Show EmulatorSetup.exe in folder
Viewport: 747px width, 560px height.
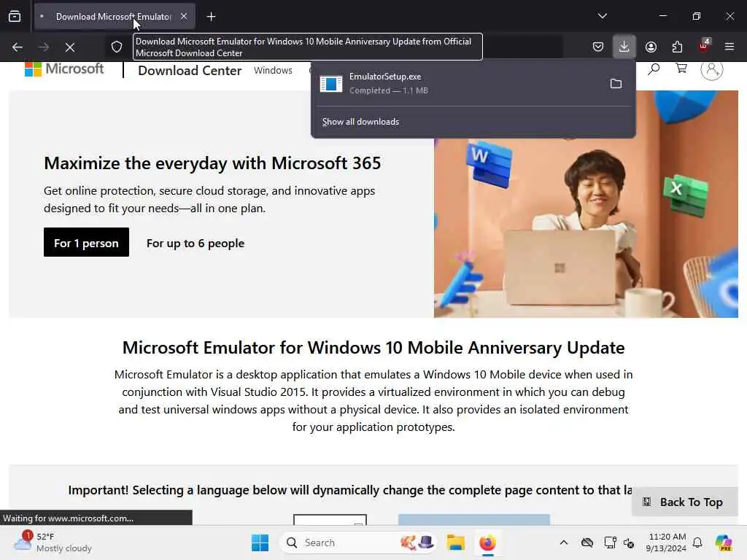[x=616, y=84]
